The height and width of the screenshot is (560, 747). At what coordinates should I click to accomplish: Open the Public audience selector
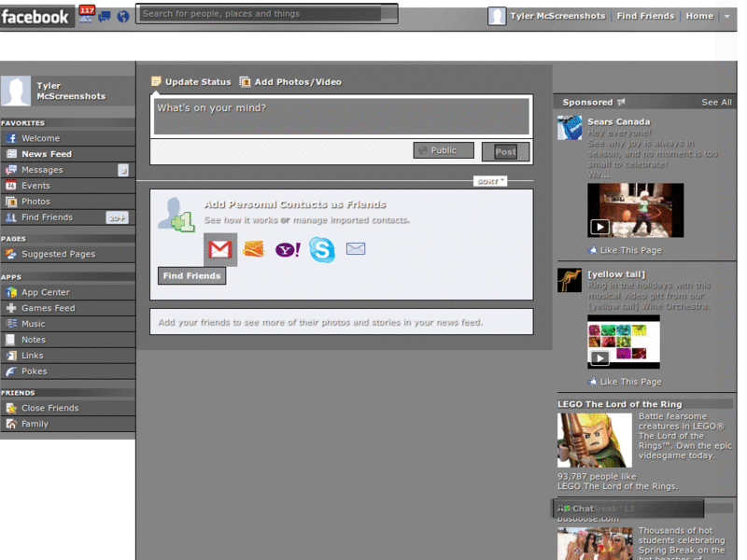[444, 150]
